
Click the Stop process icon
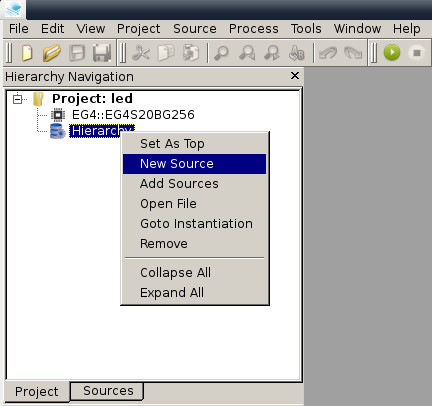click(417, 53)
